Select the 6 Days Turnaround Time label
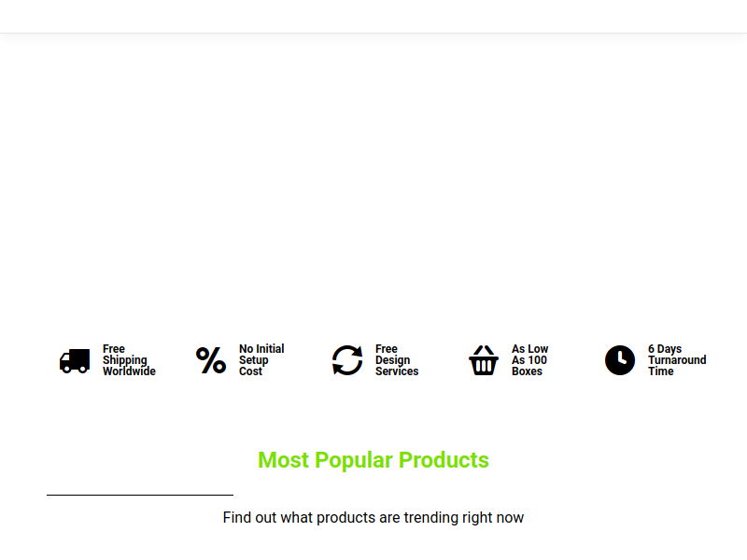747x560 pixels. 677,360
